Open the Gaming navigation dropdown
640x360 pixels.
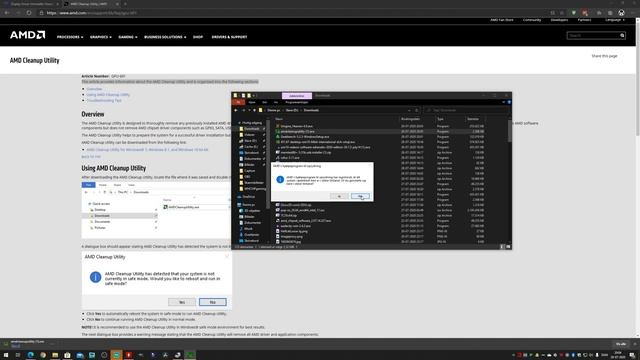[x=128, y=37]
